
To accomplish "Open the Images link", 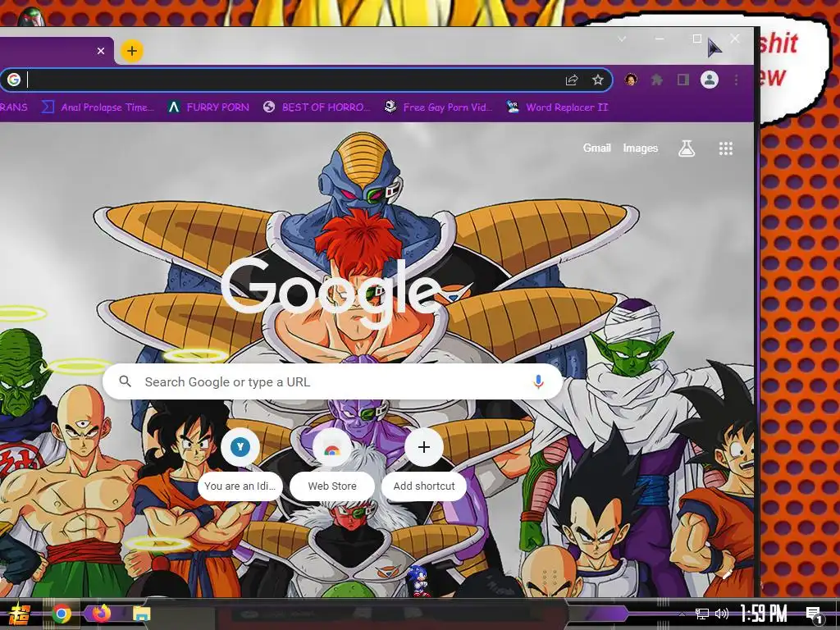I will [x=640, y=148].
